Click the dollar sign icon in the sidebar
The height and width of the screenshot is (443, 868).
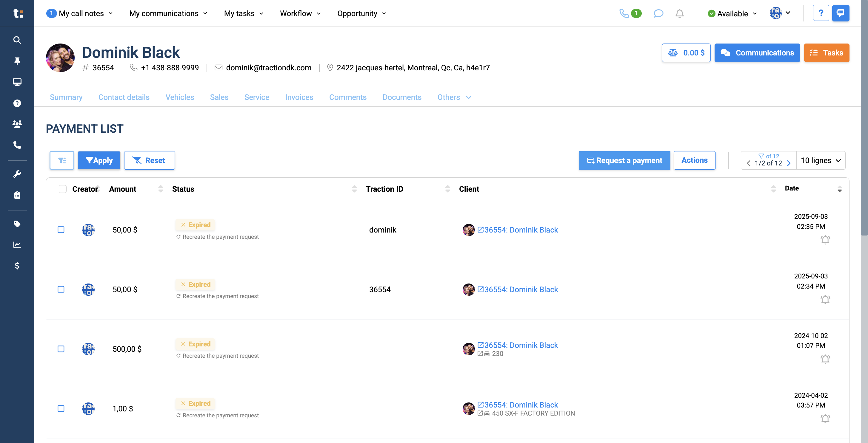[x=17, y=266]
